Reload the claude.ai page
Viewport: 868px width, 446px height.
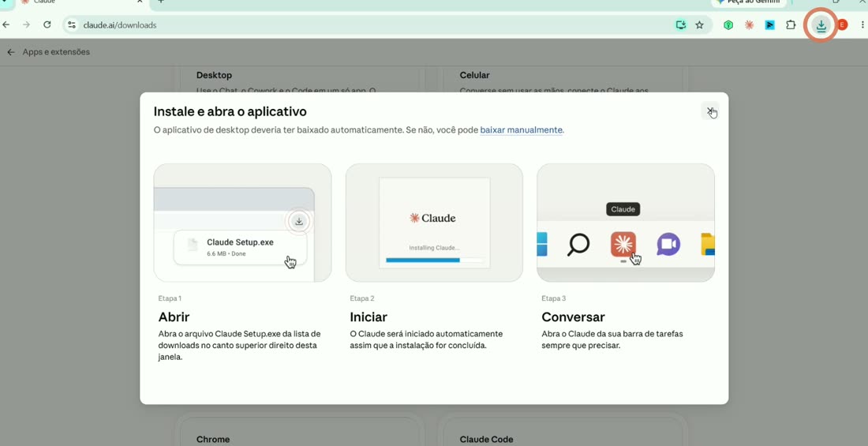[47, 25]
